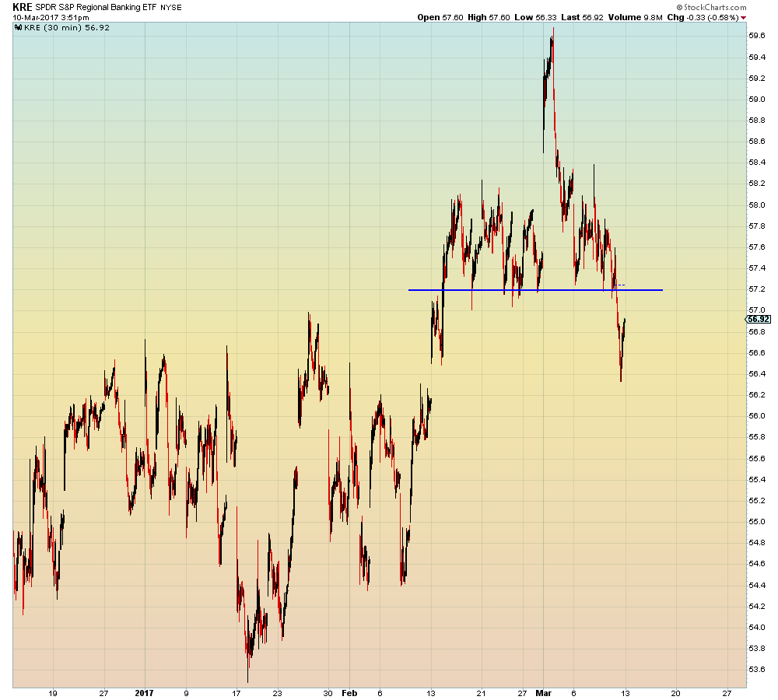Click the 'Volume 9.8M' value

(x=635, y=17)
